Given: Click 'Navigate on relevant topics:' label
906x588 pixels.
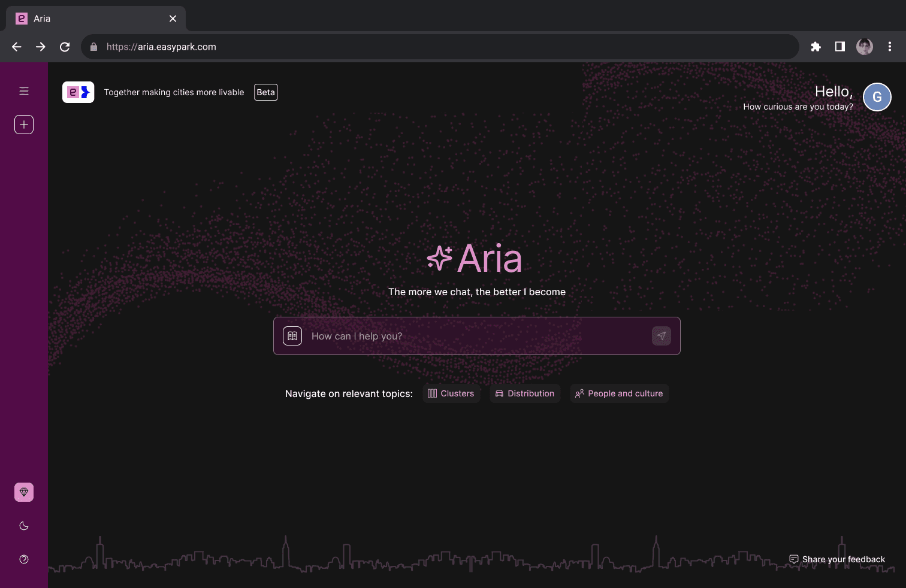Looking at the screenshot, I should (349, 393).
